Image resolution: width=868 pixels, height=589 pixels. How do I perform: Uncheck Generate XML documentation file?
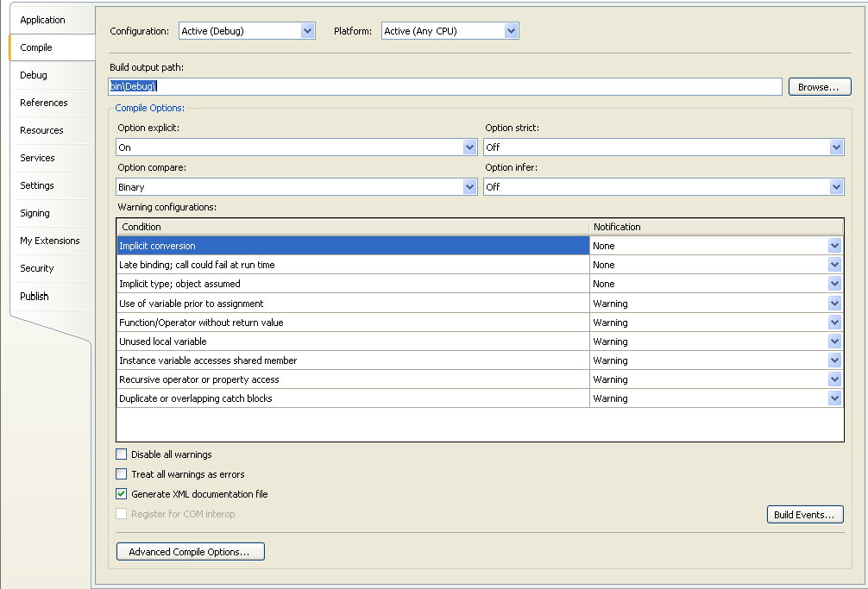(122, 494)
